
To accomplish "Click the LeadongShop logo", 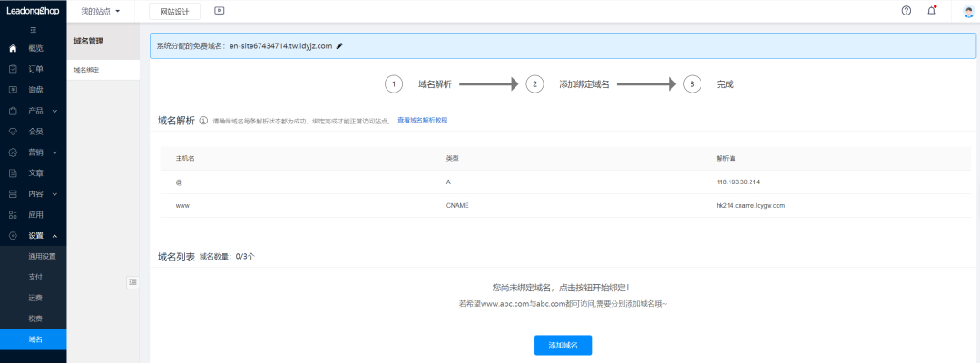I will 34,11.
